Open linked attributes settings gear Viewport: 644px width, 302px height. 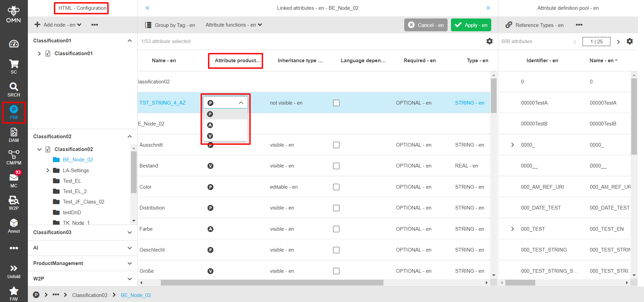[x=490, y=41]
